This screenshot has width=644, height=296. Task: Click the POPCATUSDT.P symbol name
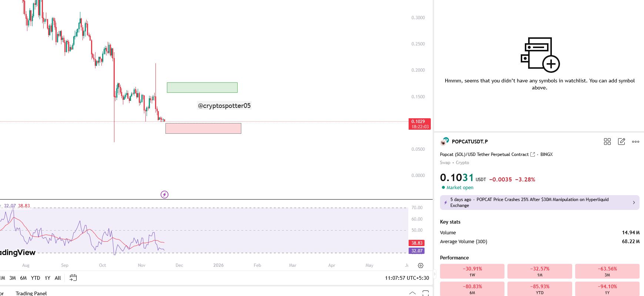point(470,142)
